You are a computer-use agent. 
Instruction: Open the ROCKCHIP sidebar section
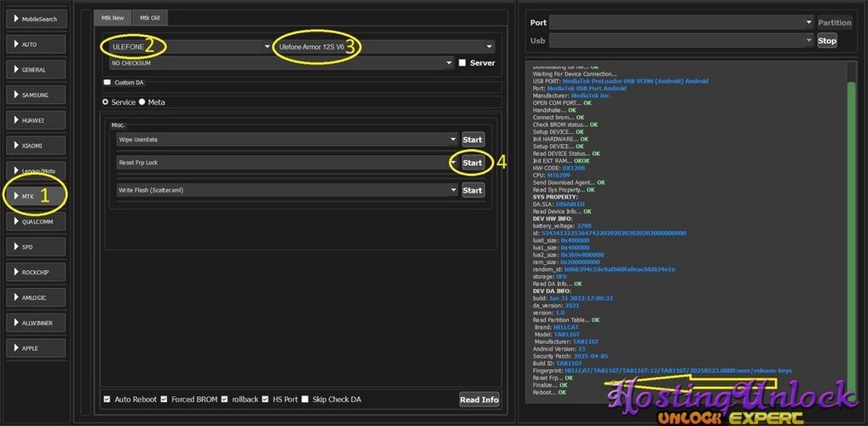(x=36, y=272)
